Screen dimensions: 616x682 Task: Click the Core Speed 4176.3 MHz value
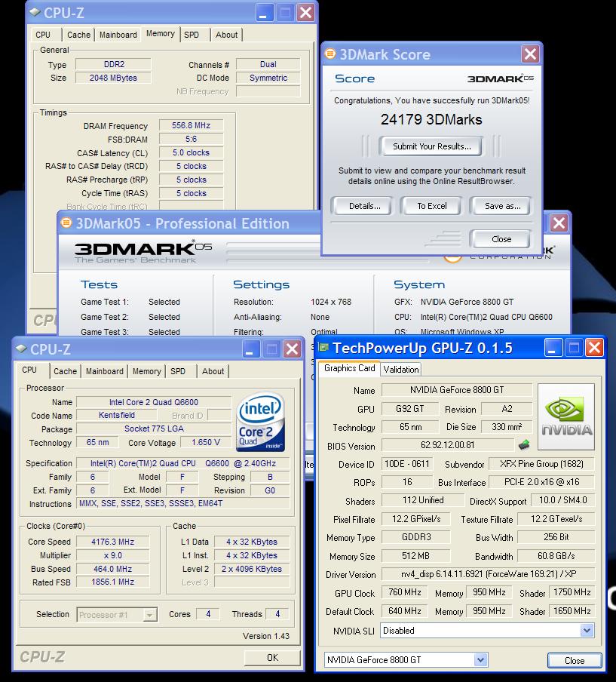click(112, 542)
